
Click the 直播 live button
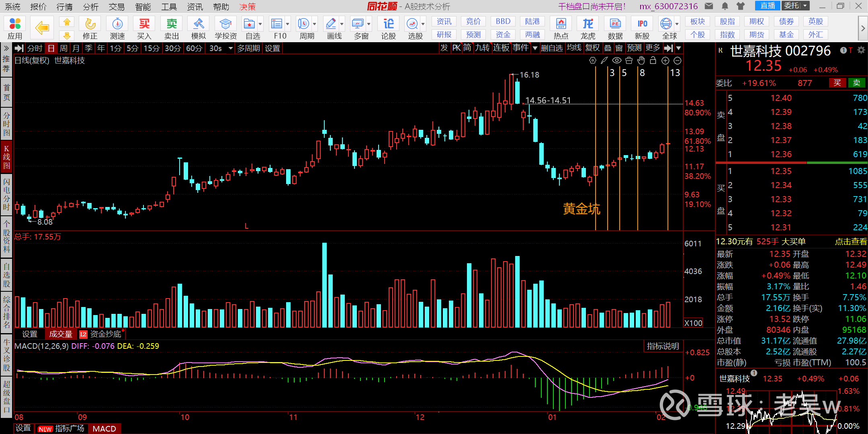pos(768,6)
